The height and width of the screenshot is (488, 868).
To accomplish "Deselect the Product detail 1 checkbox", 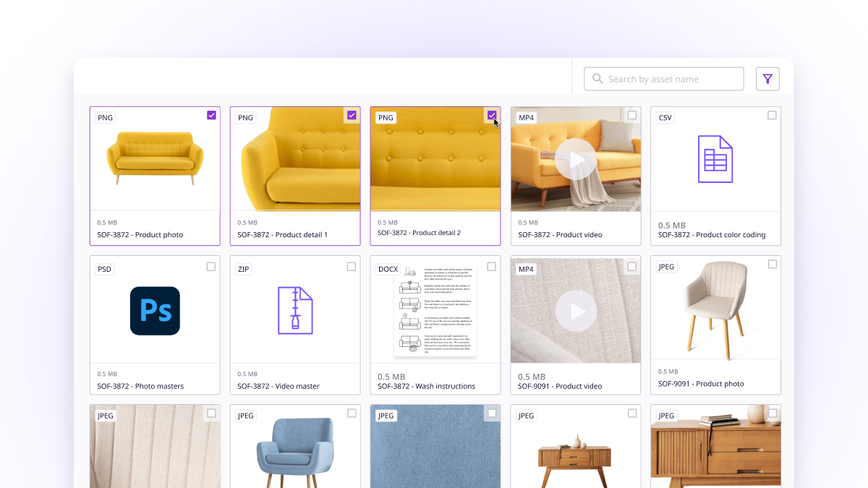I will point(351,115).
